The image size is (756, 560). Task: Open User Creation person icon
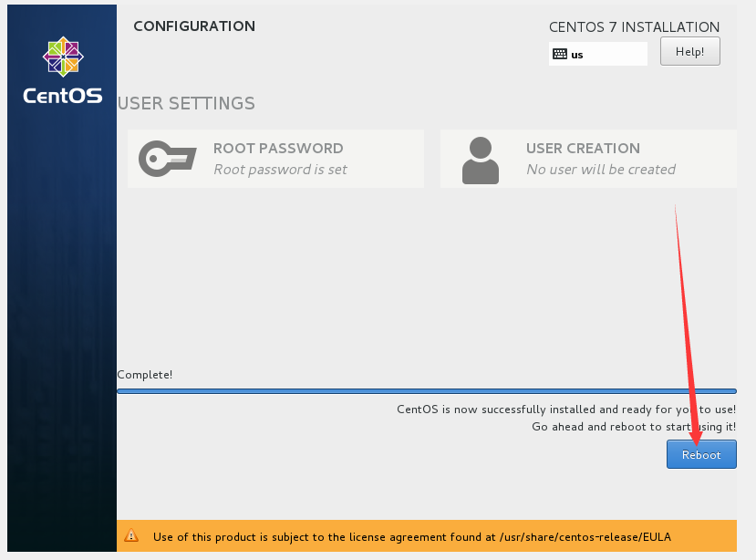pyautogui.click(x=481, y=161)
